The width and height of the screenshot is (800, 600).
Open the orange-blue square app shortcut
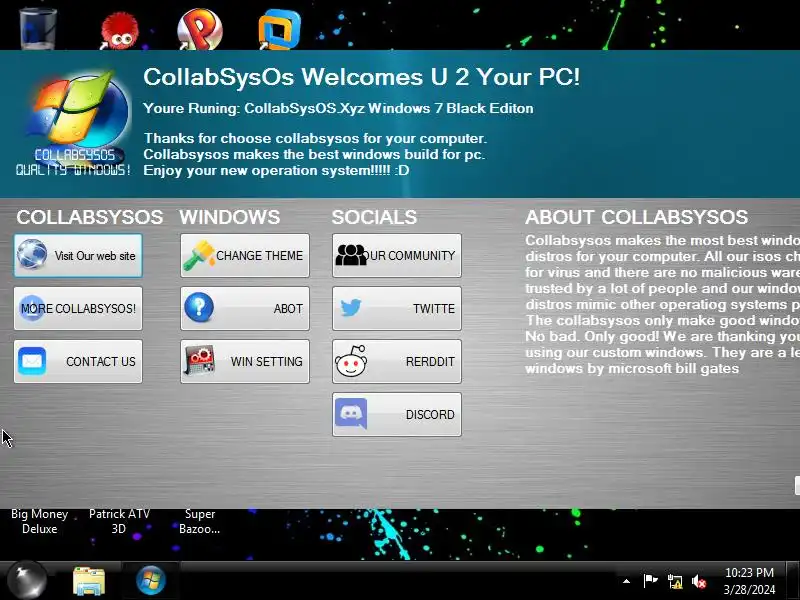click(279, 30)
